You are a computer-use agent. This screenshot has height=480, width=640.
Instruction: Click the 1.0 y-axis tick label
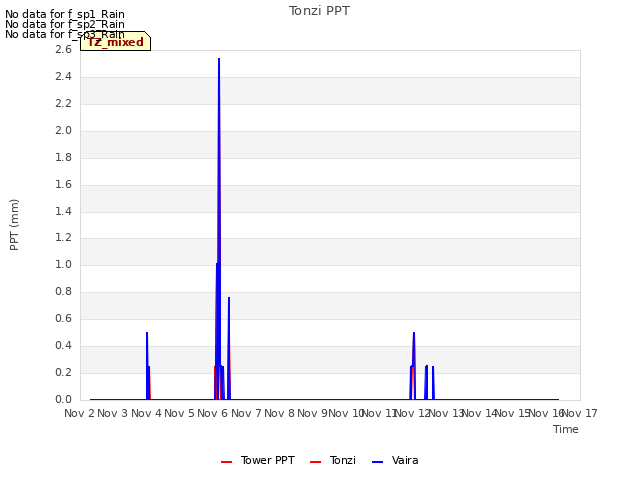point(63,264)
